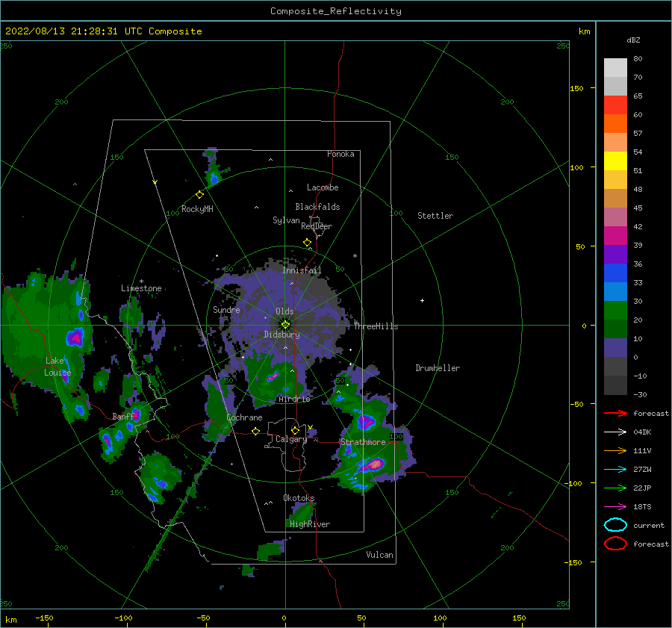Click the Didsbury city label
Image resolution: width=672 pixels, height=628 pixels.
[x=282, y=335]
